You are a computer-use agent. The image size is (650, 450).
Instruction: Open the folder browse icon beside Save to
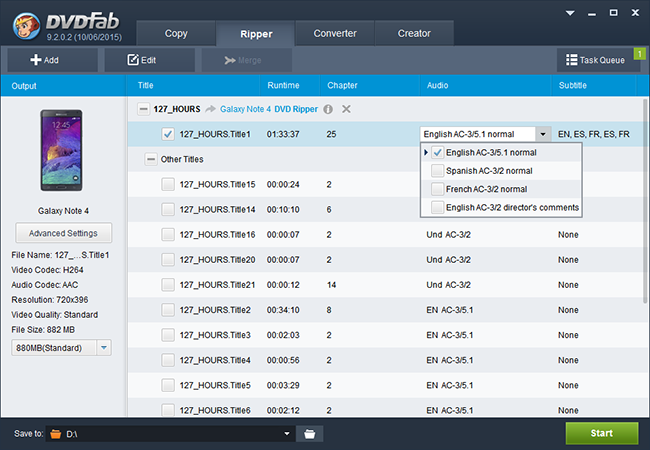310,434
